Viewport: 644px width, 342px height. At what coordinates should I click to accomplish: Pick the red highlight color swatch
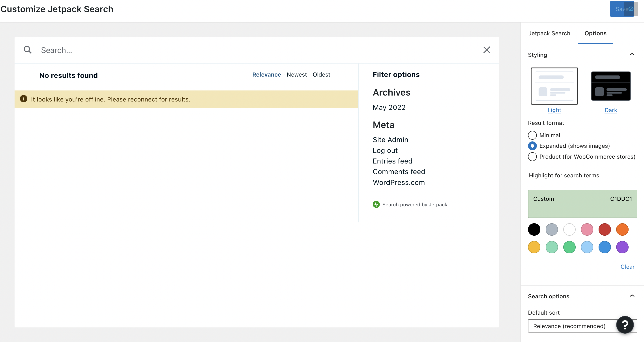[x=605, y=229]
